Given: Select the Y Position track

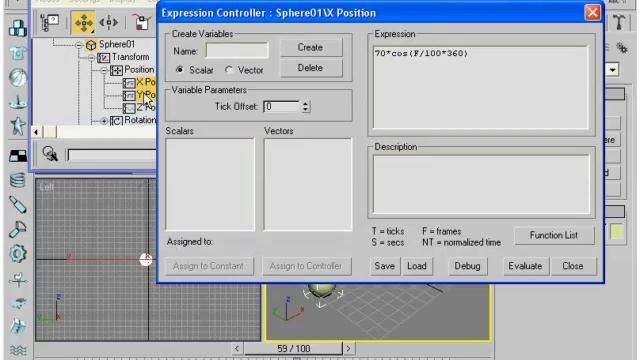Looking at the screenshot, I should tap(146, 95).
